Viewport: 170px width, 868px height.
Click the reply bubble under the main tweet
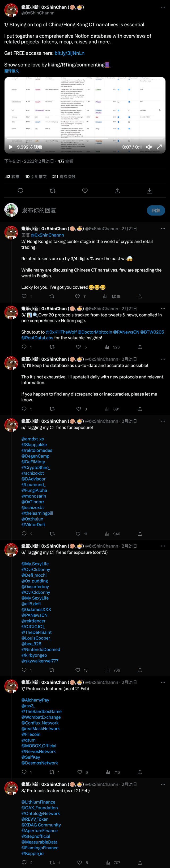coord(20,191)
